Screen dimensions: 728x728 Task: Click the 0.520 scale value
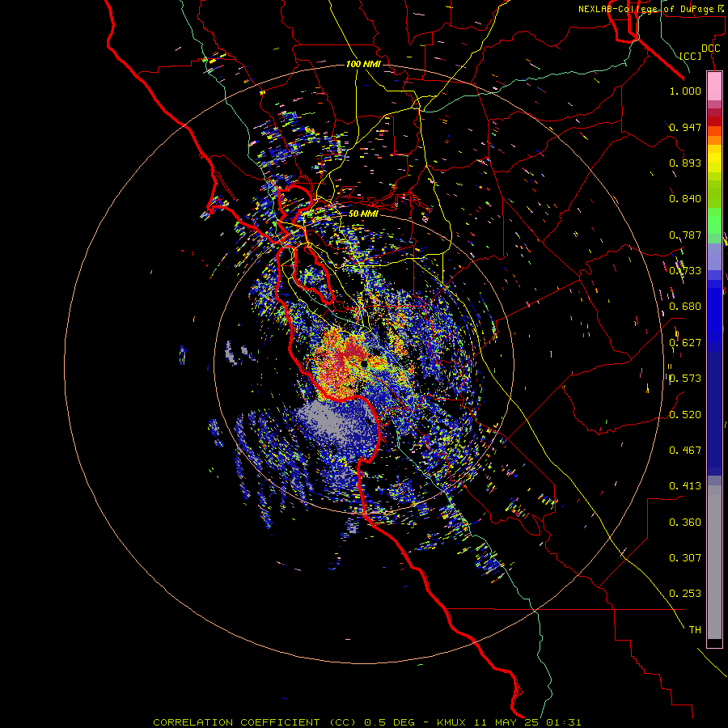tap(685, 415)
